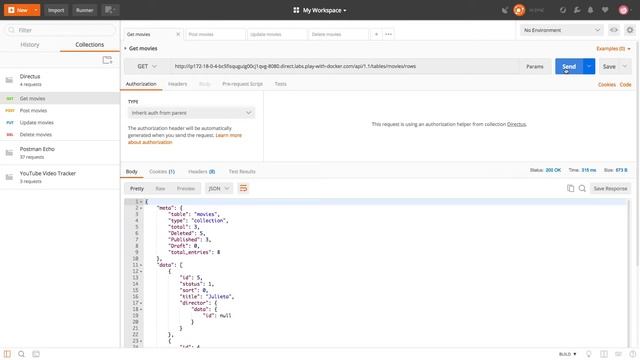
Task: Click the satellite capture requests icon
Action: click(505, 10)
